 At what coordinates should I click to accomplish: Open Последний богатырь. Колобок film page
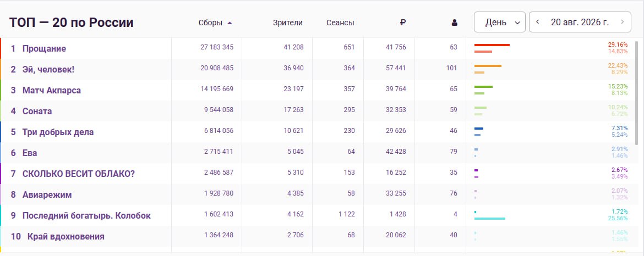point(86,216)
